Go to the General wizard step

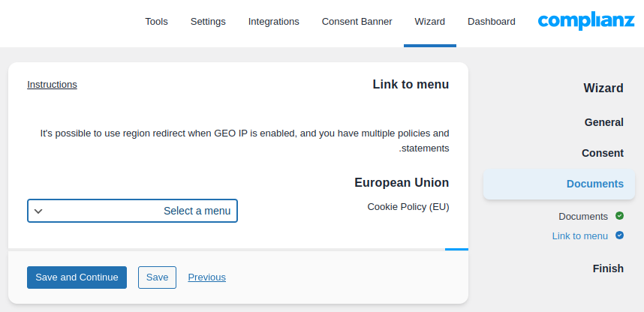point(603,122)
